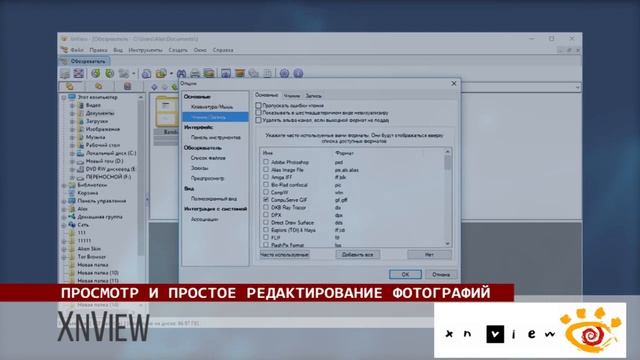The image size is (640, 360).
Task: Select Клавиатура/Мышь in the Options category list
Action: click(x=212, y=107)
